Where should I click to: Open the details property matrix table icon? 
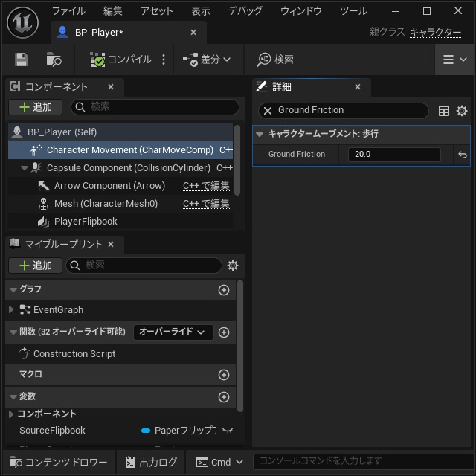coord(444,111)
